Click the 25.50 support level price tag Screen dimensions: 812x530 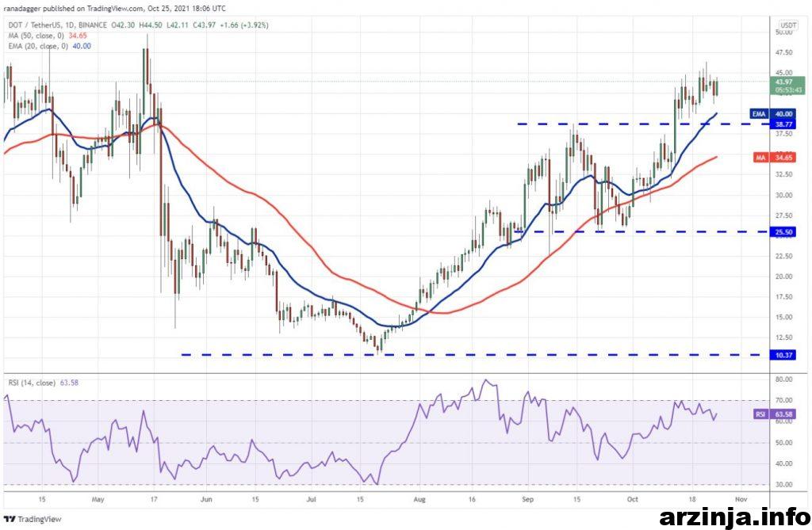point(783,232)
